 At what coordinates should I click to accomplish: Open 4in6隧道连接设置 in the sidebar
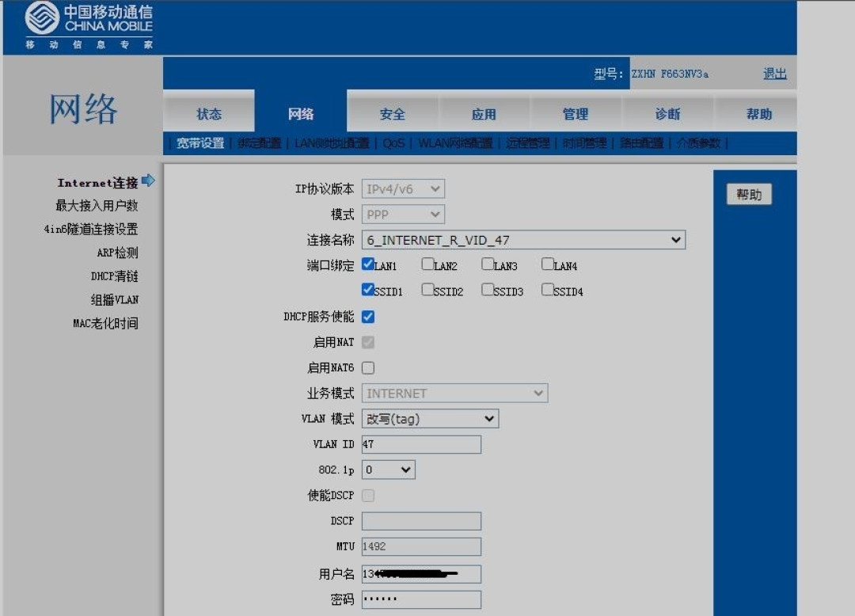(x=90, y=229)
